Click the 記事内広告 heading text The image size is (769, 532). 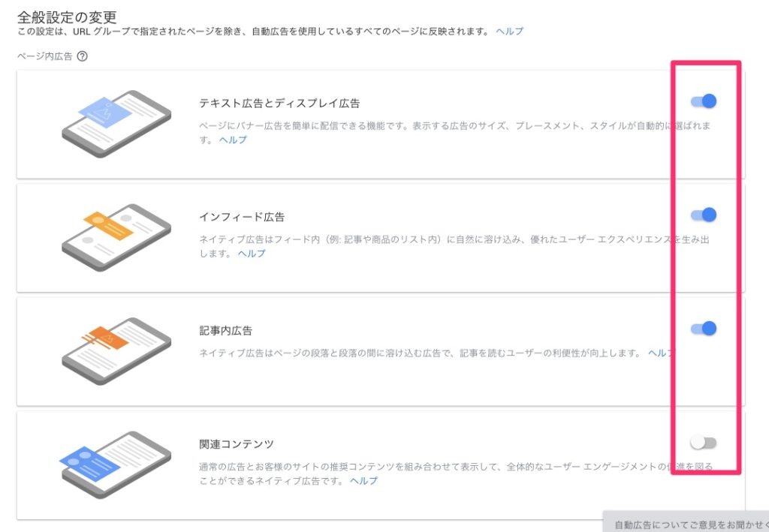(225, 331)
